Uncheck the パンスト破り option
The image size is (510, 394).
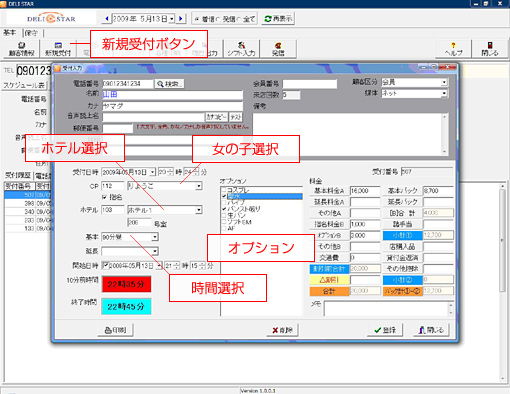224,209
